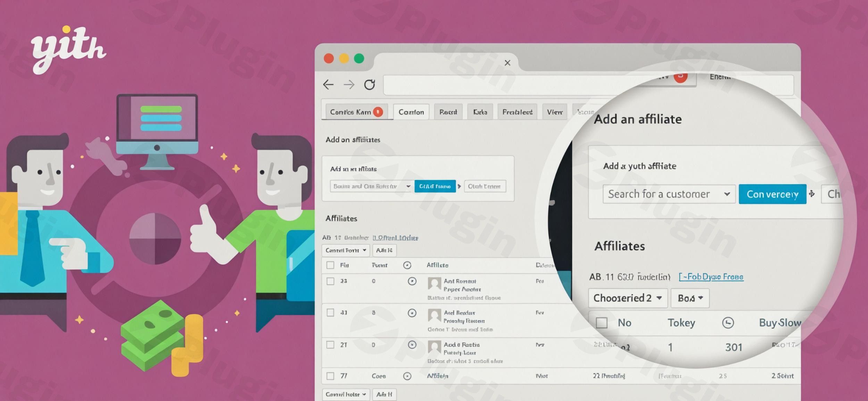Sort by the 'Tokey' column header

click(x=681, y=323)
